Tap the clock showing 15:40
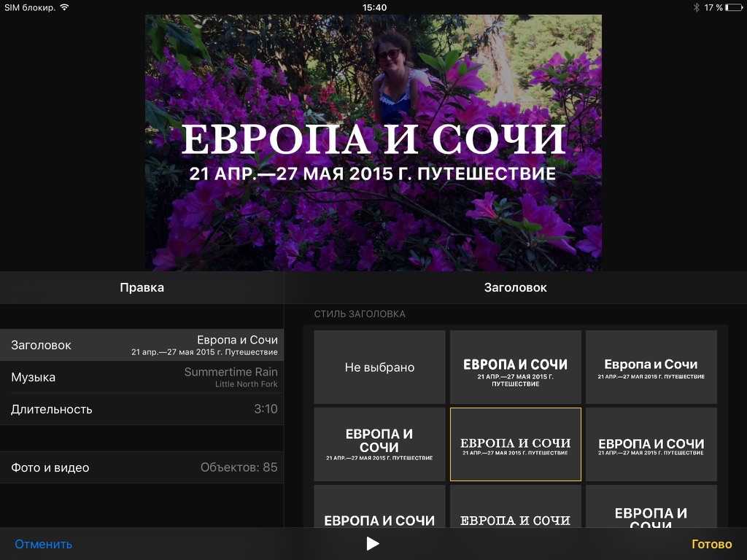The height and width of the screenshot is (560, 747). pyautogui.click(x=373, y=7)
